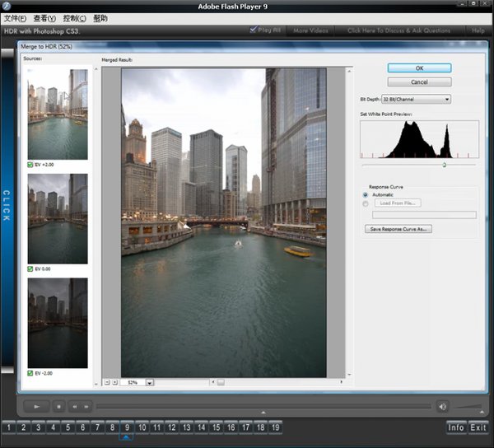Click the rewind button in the player

coord(74,406)
